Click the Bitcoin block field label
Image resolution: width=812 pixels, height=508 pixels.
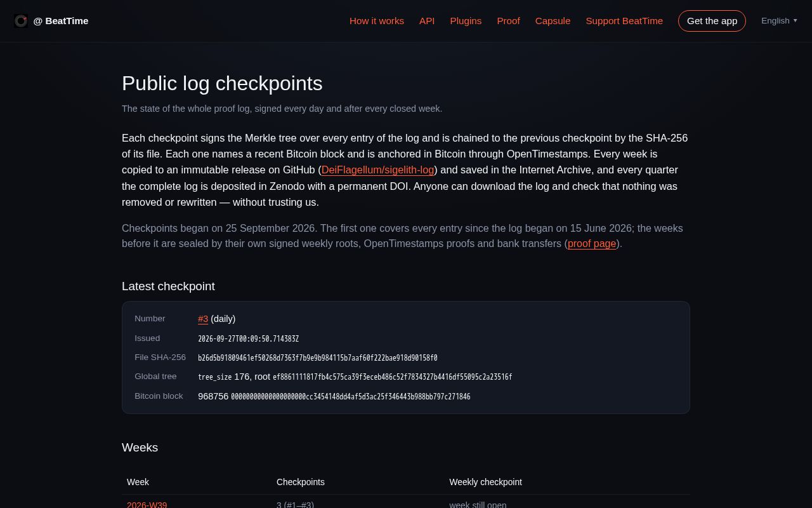pyautogui.click(x=159, y=396)
